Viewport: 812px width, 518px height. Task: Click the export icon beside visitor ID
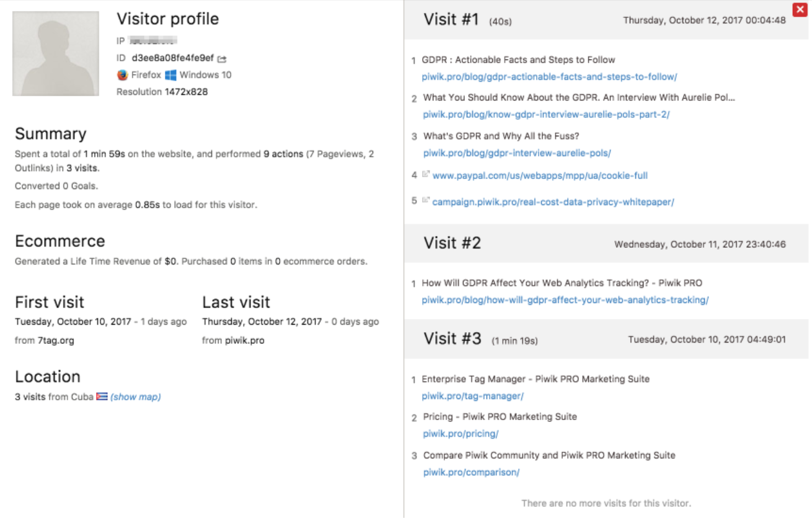click(222, 59)
